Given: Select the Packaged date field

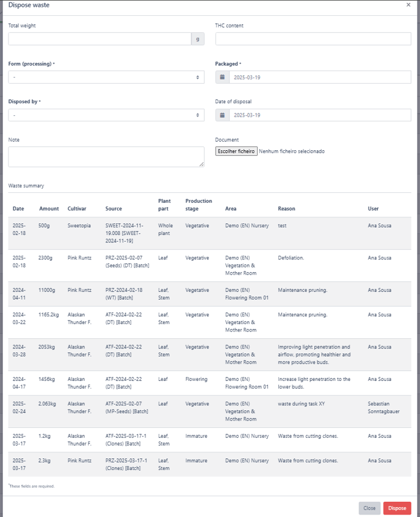Looking at the screenshot, I should point(320,77).
